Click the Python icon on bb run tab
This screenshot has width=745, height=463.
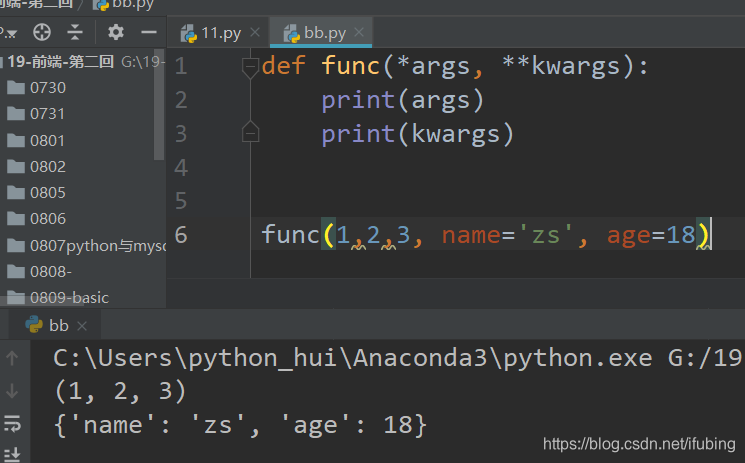pos(34,324)
